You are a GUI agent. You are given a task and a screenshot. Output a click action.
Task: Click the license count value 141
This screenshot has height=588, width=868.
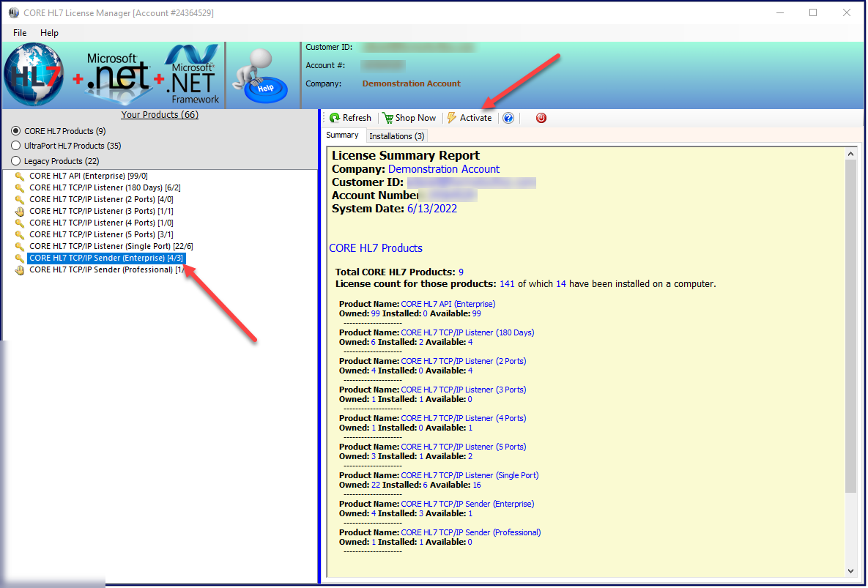coord(507,284)
